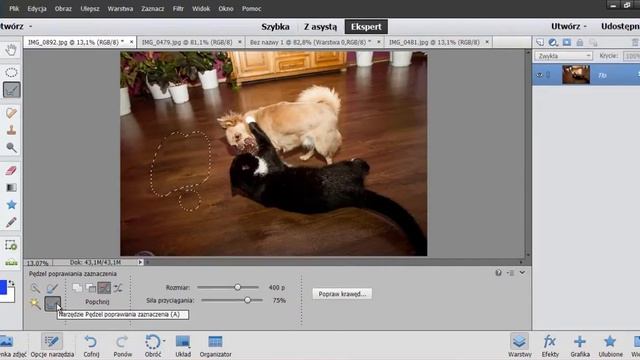Viewport: 640px width, 360px height.
Task: Set selection mode to add to selection
Action: pyautogui.click(x=91, y=288)
